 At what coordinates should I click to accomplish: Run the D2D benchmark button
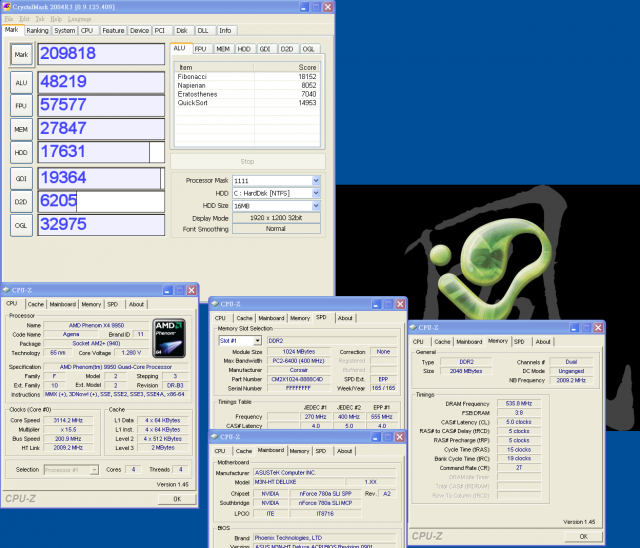coord(21,202)
